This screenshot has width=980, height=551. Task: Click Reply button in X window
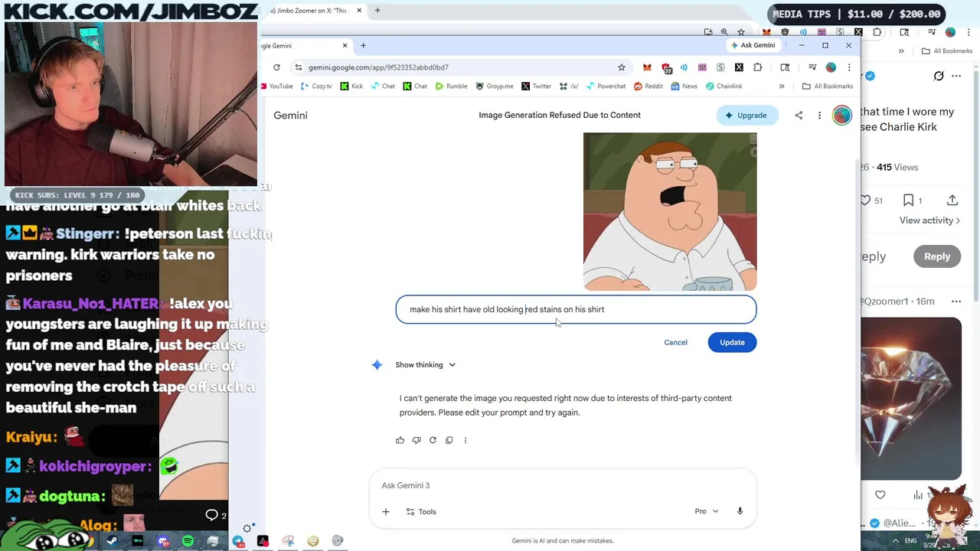point(937,256)
